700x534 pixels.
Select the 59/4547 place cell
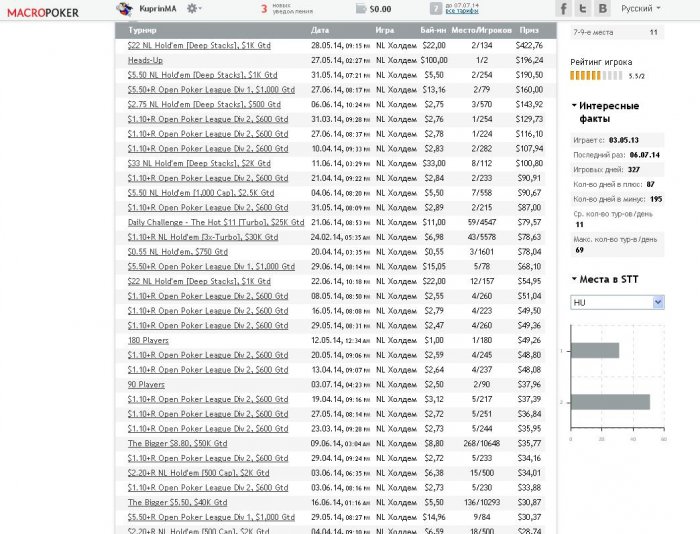click(x=482, y=222)
